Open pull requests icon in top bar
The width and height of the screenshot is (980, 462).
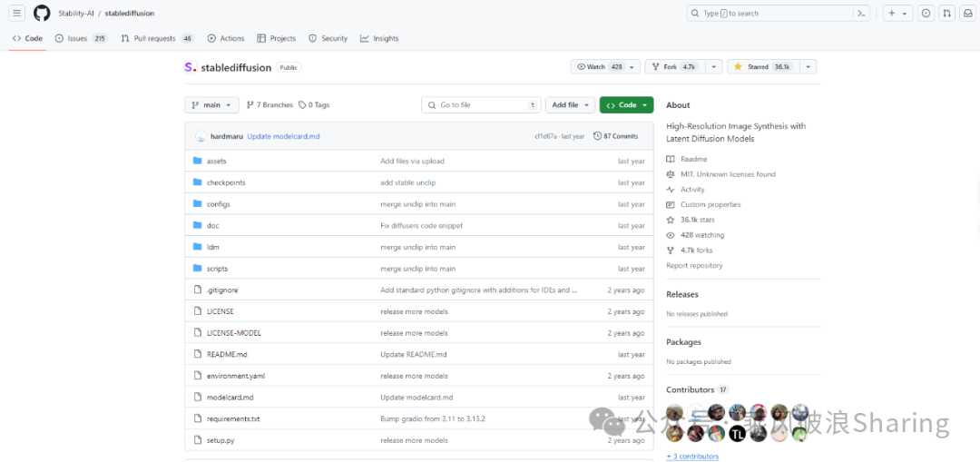tap(946, 13)
